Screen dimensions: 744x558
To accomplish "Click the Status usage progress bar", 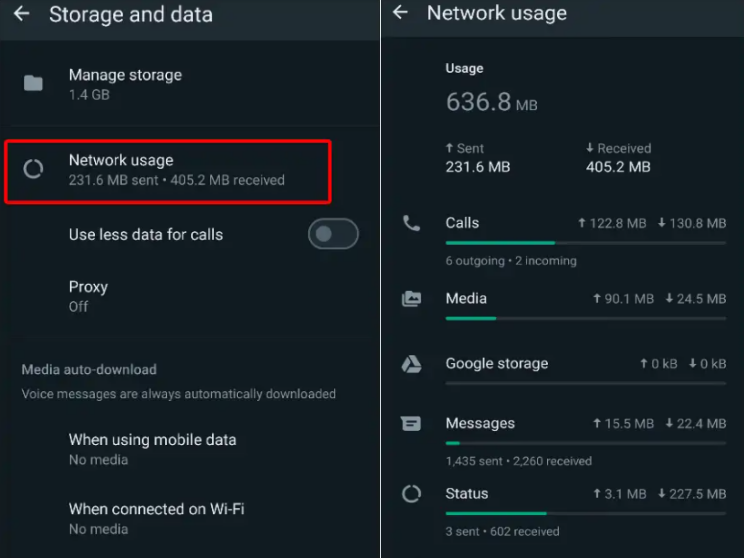I will point(585,513).
